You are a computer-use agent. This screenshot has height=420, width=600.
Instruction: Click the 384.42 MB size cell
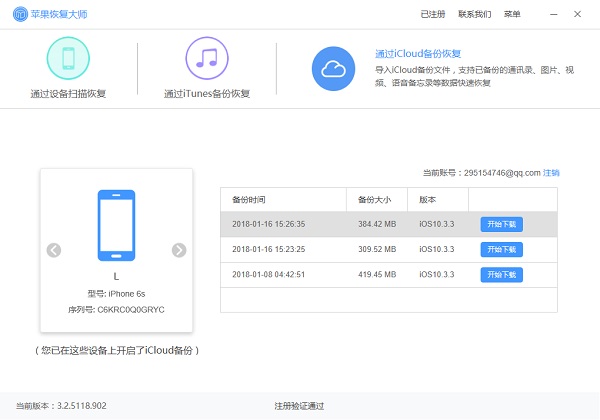coord(377,224)
